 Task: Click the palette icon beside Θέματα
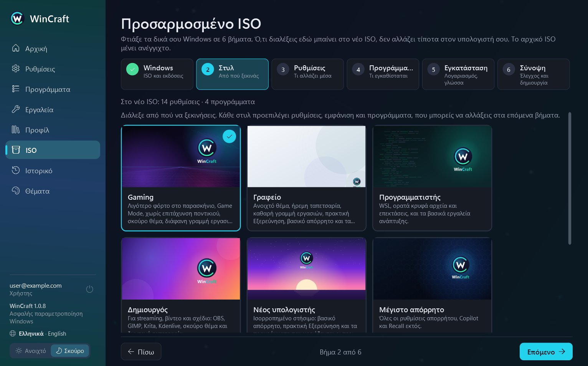tap(16, 190)
